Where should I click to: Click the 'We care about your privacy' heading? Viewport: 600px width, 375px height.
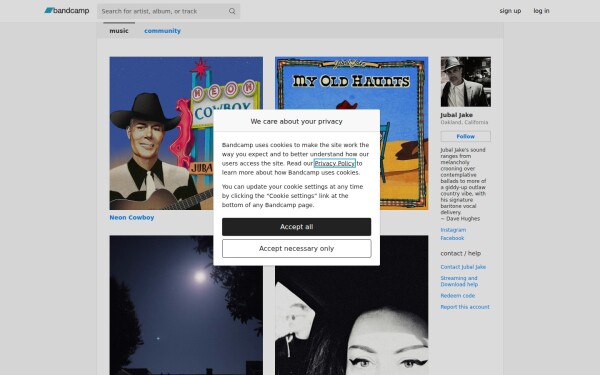[296, 121]
